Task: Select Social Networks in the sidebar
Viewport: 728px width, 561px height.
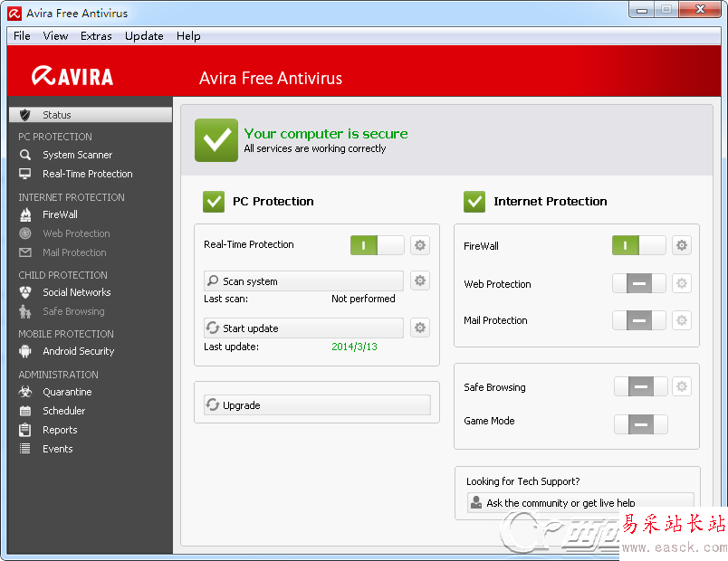Action: click(77, 292)
